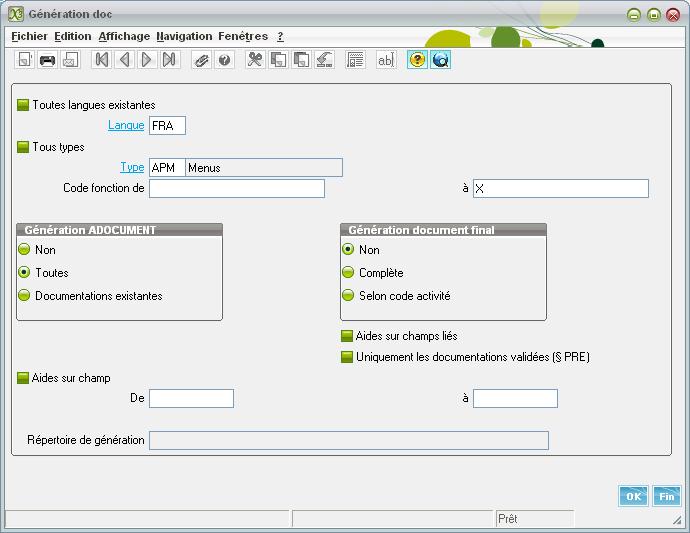Select 'Documentations existantes' radio button
The height and width of the screenshot is (533, 690).
click(24, 296)
